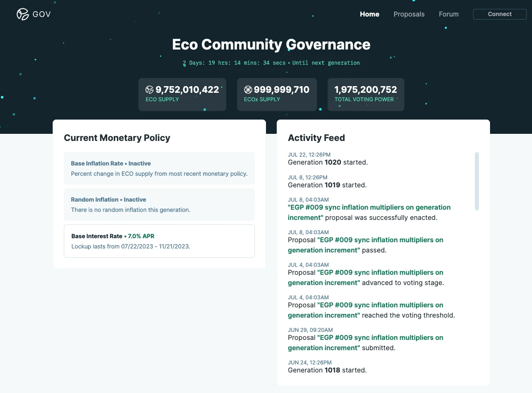Select the Total Voting Power stat card

[x=366, y=95]
